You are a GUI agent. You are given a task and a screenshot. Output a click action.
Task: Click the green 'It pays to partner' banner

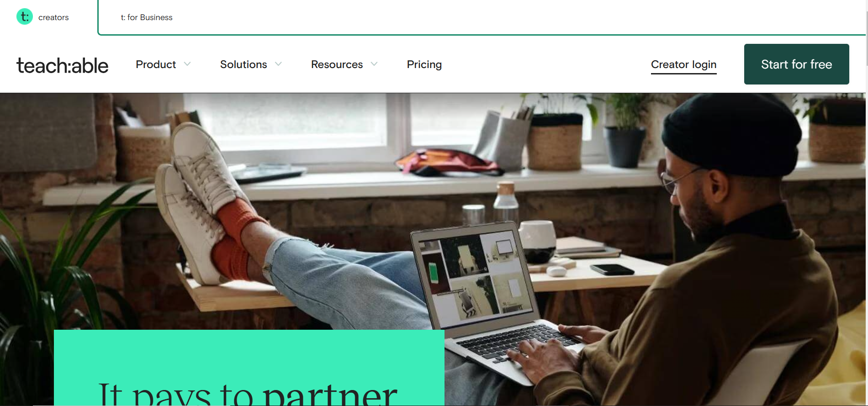[x=249, y=368]
